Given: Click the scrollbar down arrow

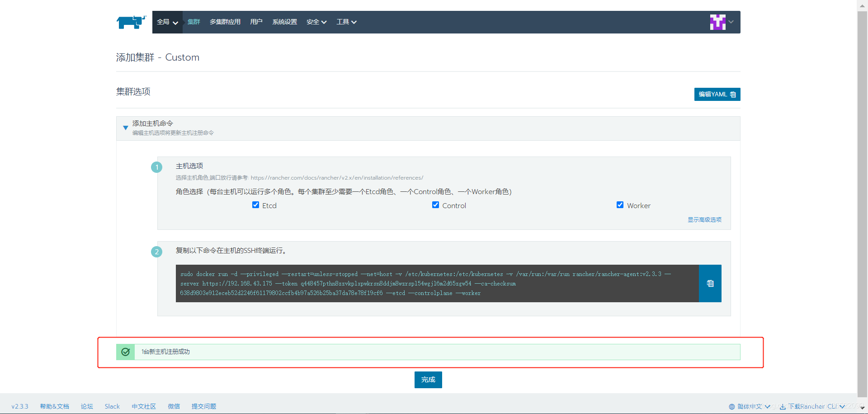Looking at the screenshot, I should (862, 408).
